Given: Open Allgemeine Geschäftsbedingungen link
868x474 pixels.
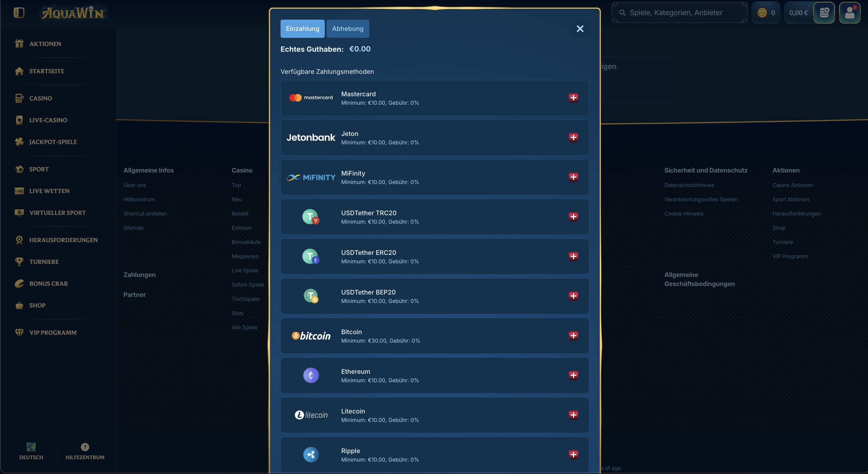Looking at the screenshot, I should pos(699,279).
